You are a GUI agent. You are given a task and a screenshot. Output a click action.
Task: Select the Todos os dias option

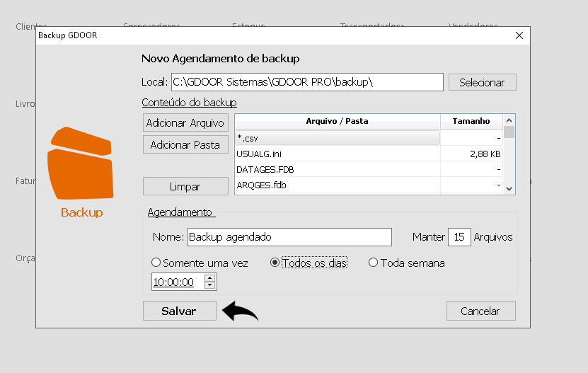[x=309, y=263]
